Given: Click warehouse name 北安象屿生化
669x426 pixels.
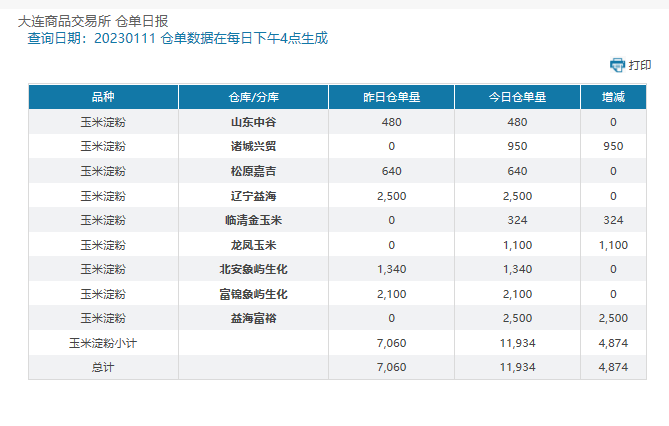Looking at the screenshot, I should click(x=253, y=269).
